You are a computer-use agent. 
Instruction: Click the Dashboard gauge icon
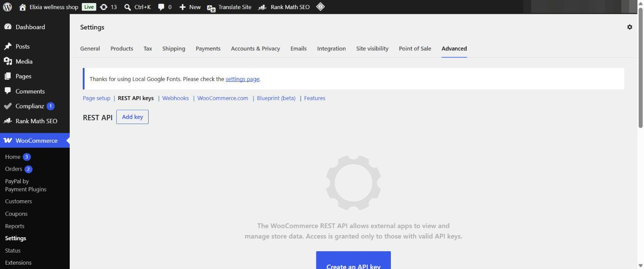[x=8, y=27]
